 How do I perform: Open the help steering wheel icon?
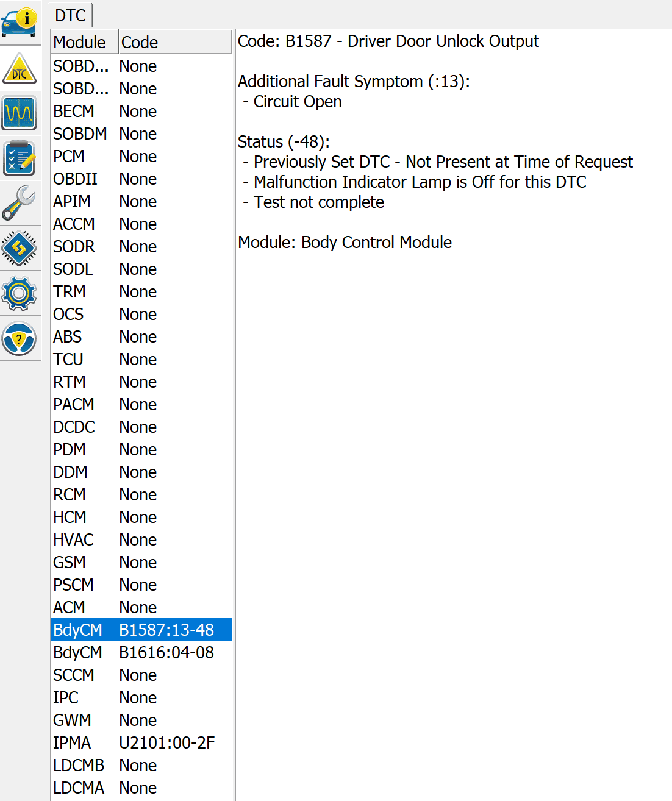pos(20,338)
